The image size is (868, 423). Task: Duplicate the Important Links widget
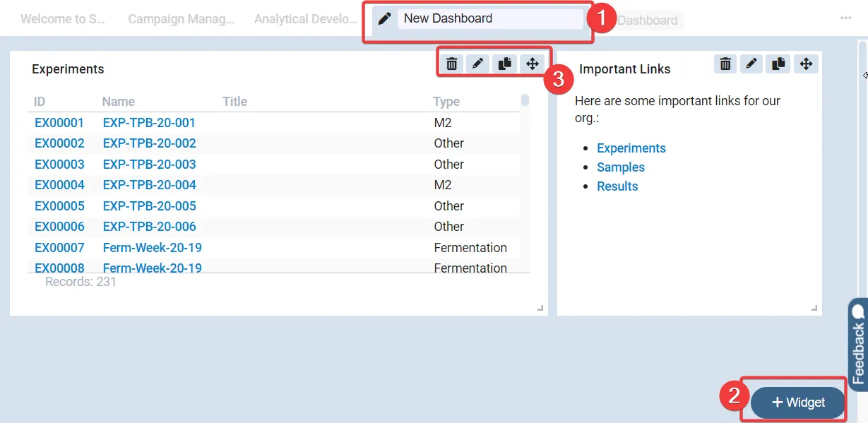click(x=778, y=64)
